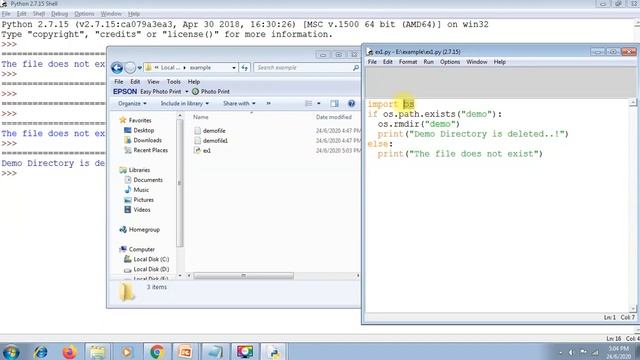The width and height of the screenshot is (640, 360).
Task: Go to Downloads in navigation pane
Action: (147, 140)
